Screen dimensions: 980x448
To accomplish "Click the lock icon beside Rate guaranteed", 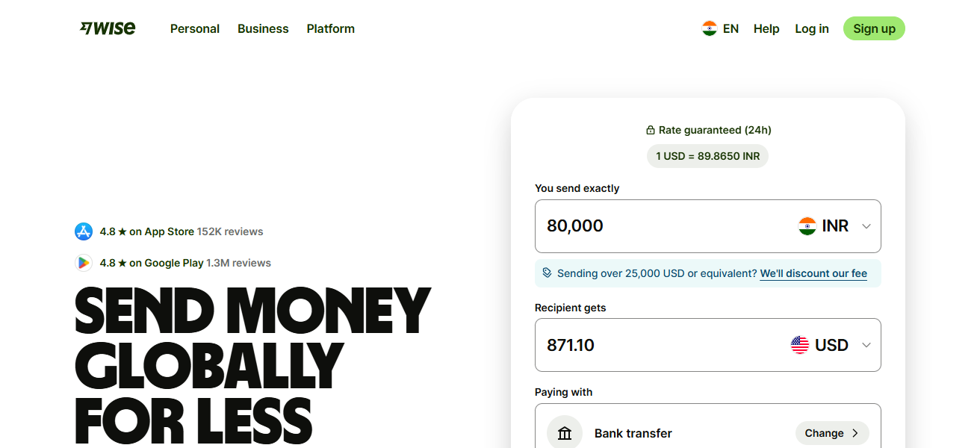I will [650, 129].
